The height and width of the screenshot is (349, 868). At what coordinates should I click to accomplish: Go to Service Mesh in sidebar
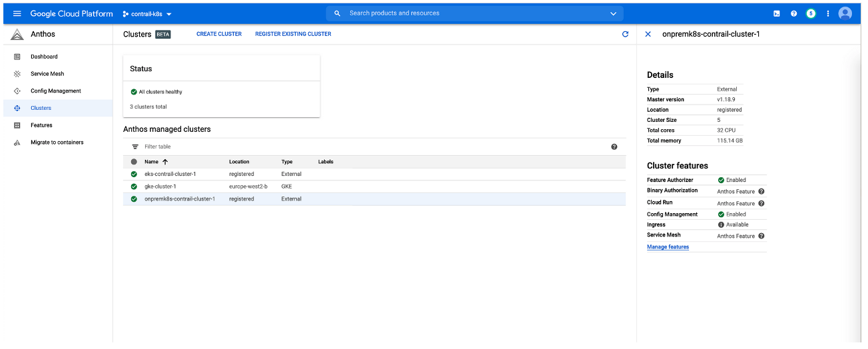click(47, 74)
